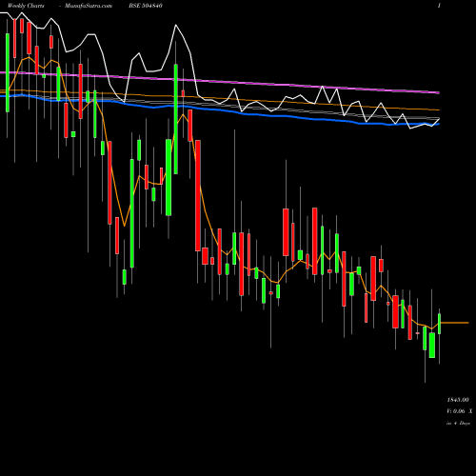Click the tallest red candlestick in mid-chart
Image resolution: width=476 pixels, height=476 pixels.
click(x=198, y=196)
